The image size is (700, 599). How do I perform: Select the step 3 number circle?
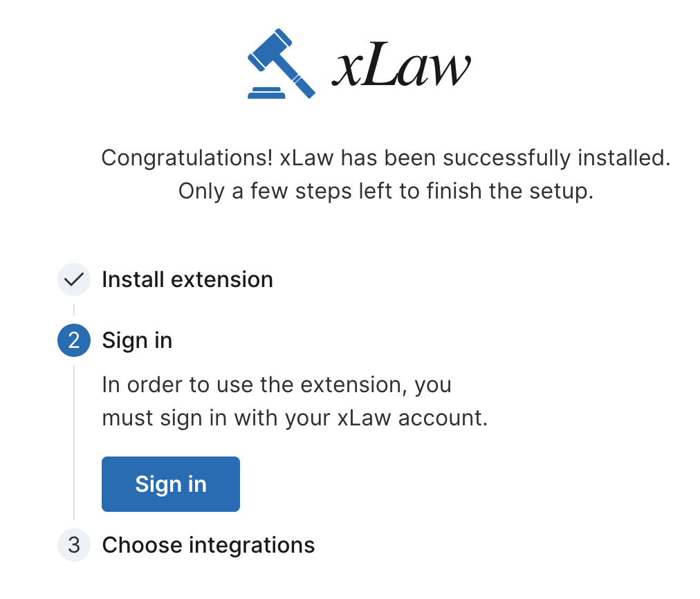pos(74,545)
